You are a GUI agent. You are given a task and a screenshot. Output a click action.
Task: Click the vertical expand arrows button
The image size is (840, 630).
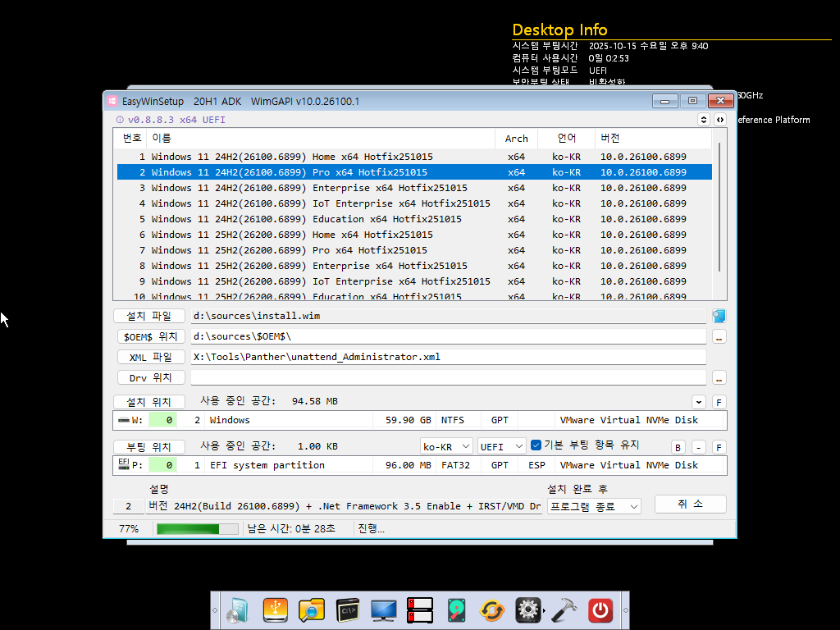pos(704,120)
